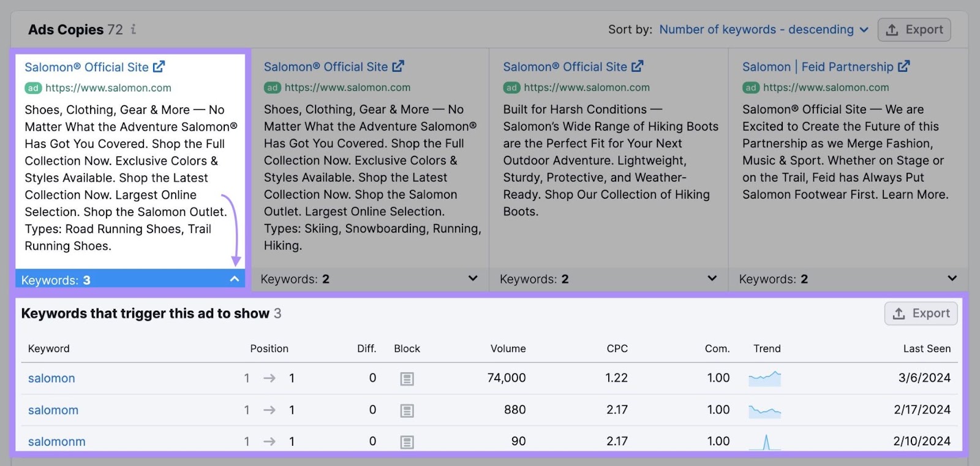Click the trend sparkline for salomon
Viewport: 980px width, 466px height.
pos(764,378)
